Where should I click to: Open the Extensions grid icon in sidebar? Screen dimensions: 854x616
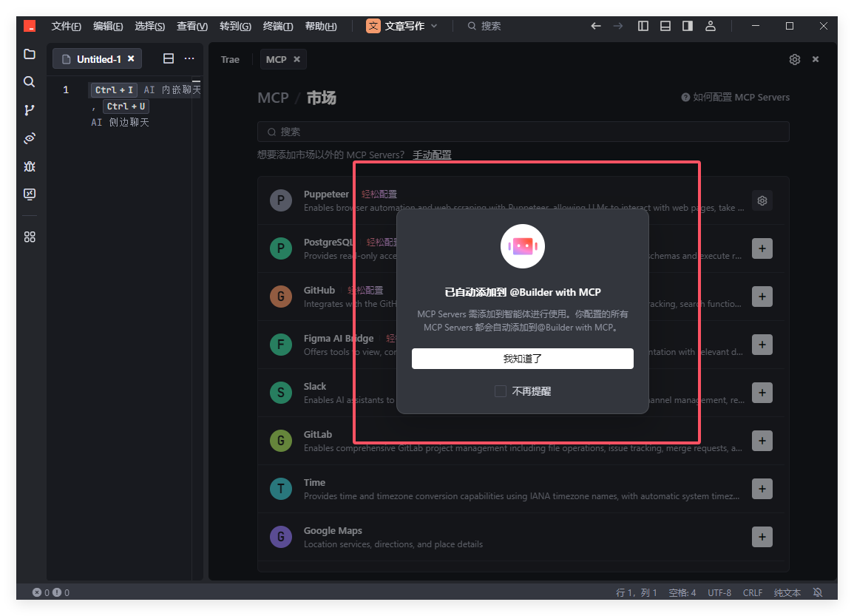30,237
